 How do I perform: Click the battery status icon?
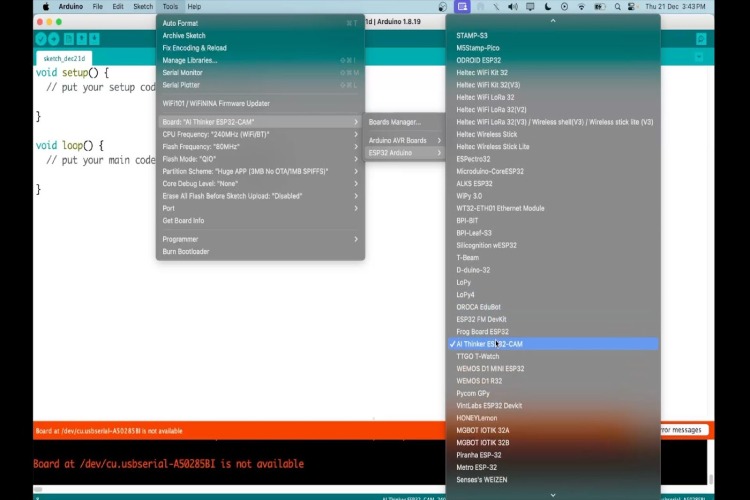(x=599, y=7)
